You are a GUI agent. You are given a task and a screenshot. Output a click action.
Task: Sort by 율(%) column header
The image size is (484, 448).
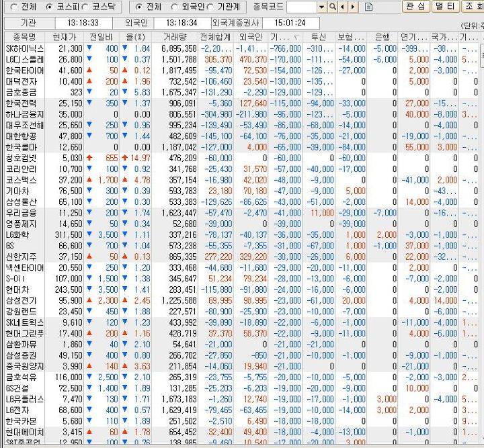coord(135,38)
